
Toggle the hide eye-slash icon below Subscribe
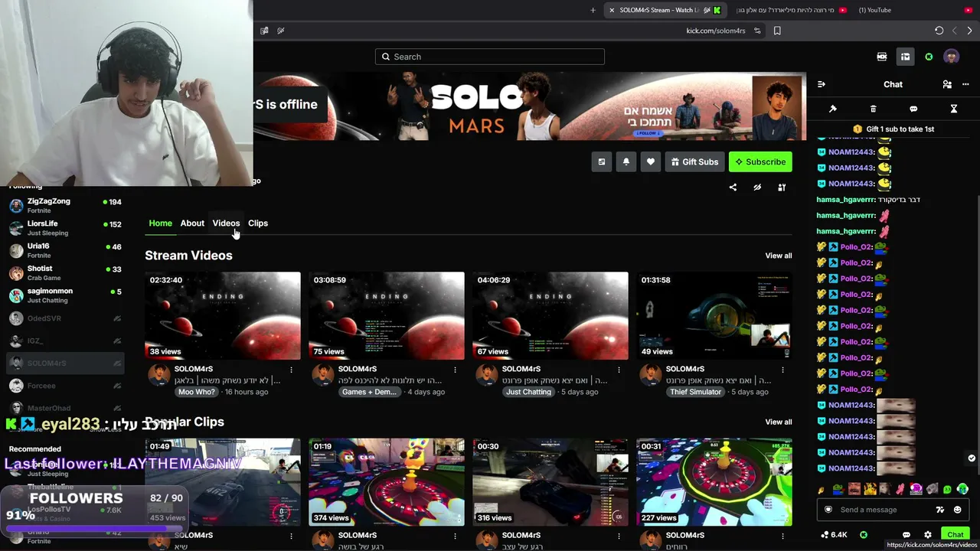tap(757, 187)
